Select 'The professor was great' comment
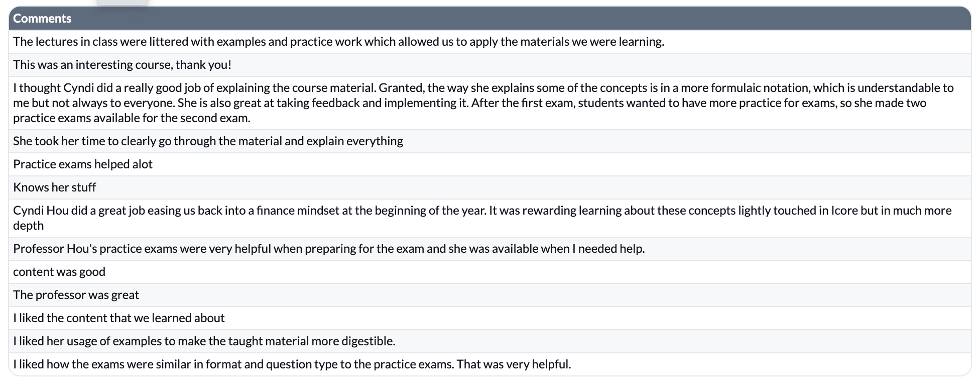 coord(489,295)
